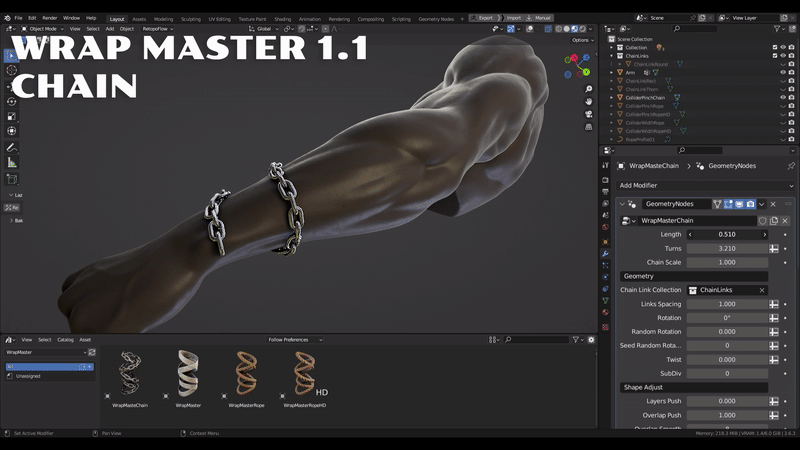Open the Object properties tab icon
The height and width of the screenshot is (450, 800).
[x=605, y=242]
